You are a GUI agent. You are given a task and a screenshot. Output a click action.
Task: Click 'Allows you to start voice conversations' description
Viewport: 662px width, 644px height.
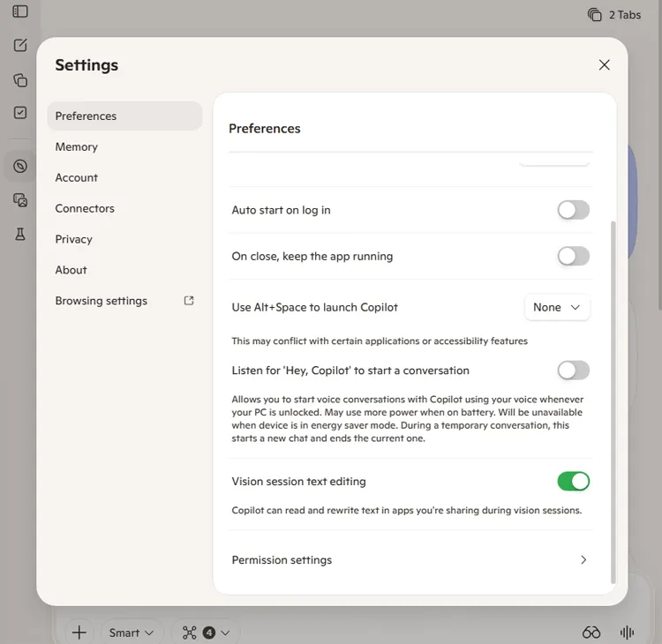tap(407, 419)
